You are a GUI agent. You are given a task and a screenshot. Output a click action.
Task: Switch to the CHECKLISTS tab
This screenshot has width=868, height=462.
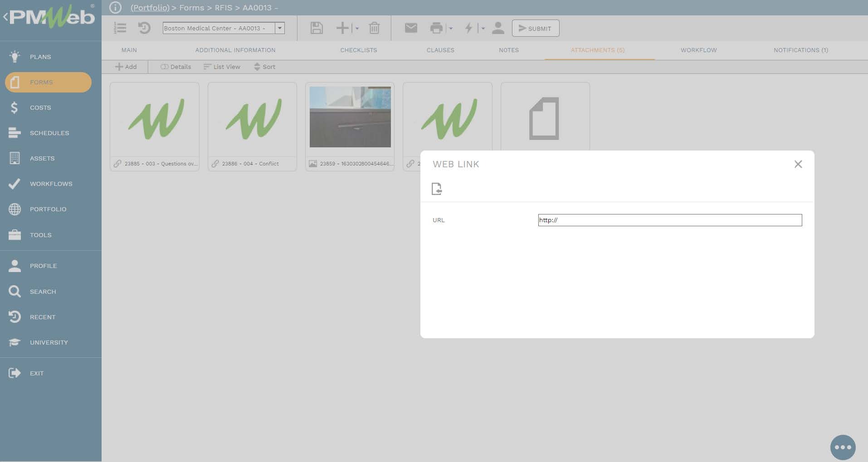coord(359,50)
